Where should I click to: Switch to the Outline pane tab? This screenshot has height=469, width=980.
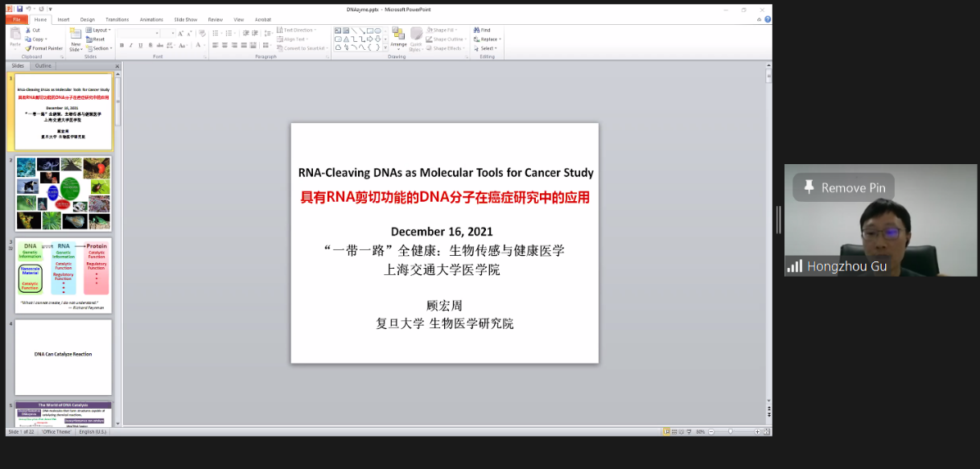[x=43, y=66]
